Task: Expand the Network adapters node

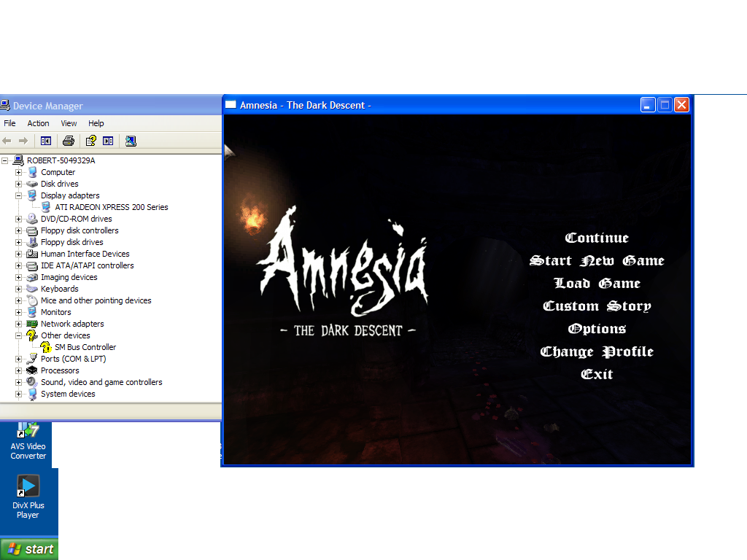Action: click(x=18, y=324)
